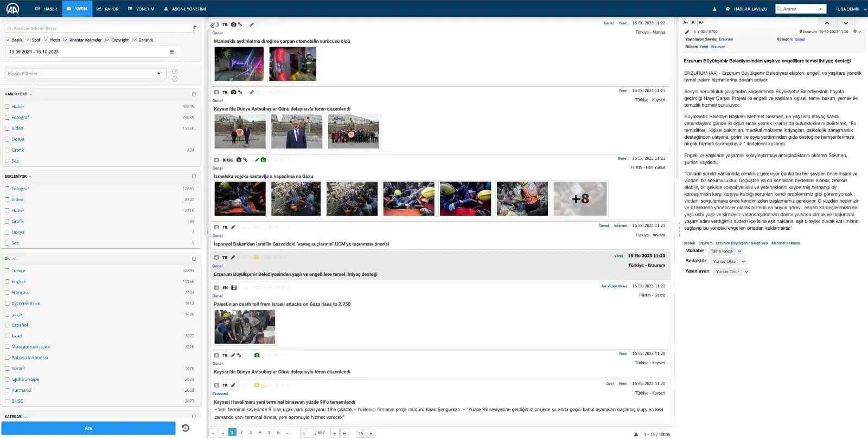Go to previous article with up arrow

click(827, 23)
